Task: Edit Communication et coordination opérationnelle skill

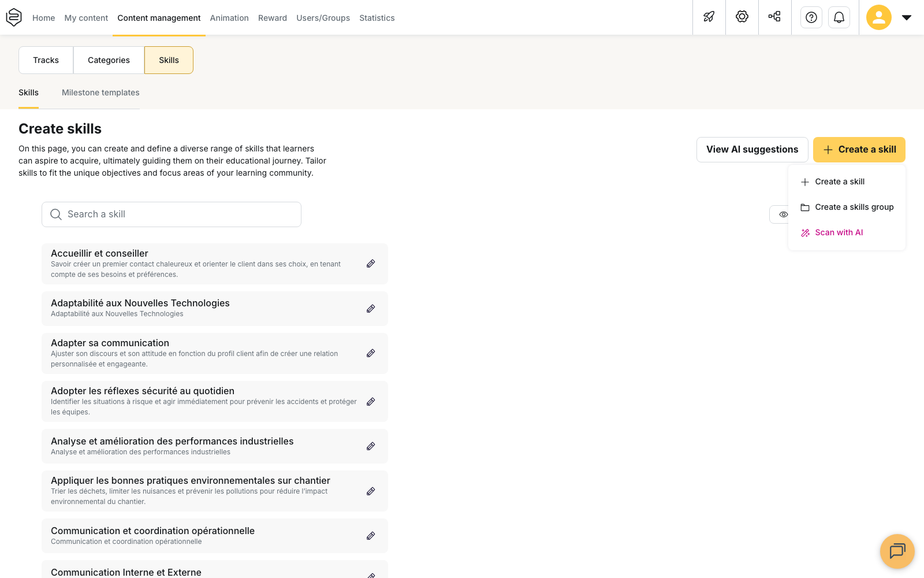Action: click(371, 536)
